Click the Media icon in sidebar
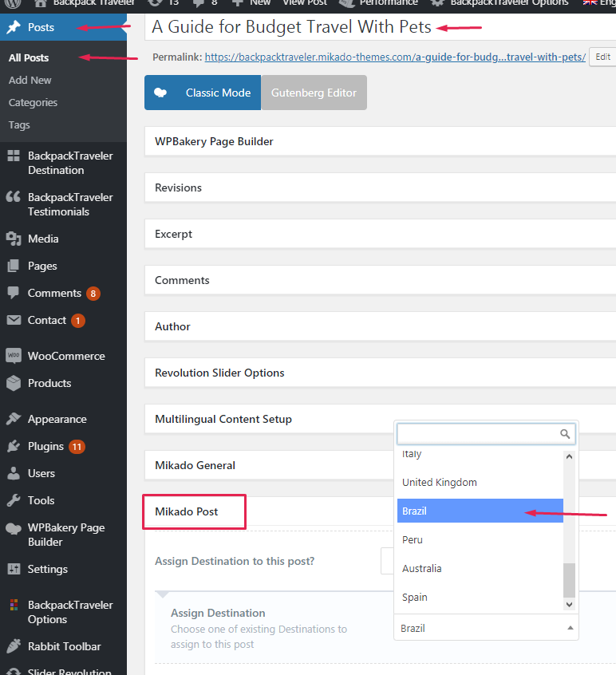The width and height of the screenshot is (616, 675). (x=14, y=239)
